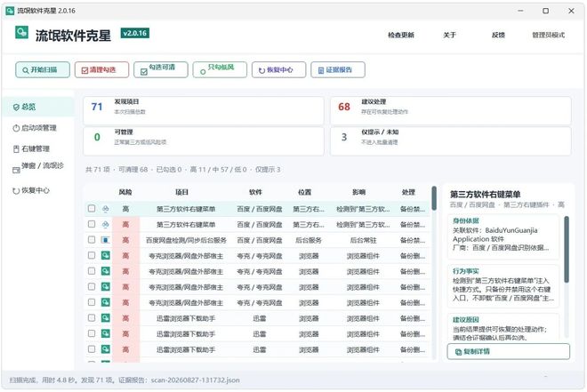The image size is (587, 392).
Task: Click the results table vertical scrollbar
Action: [434, 198]
